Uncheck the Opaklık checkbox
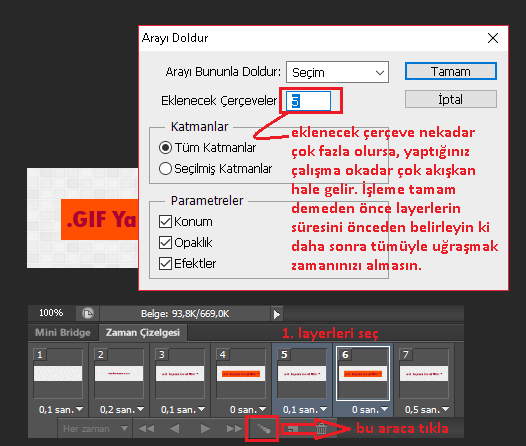 point(165,242)
